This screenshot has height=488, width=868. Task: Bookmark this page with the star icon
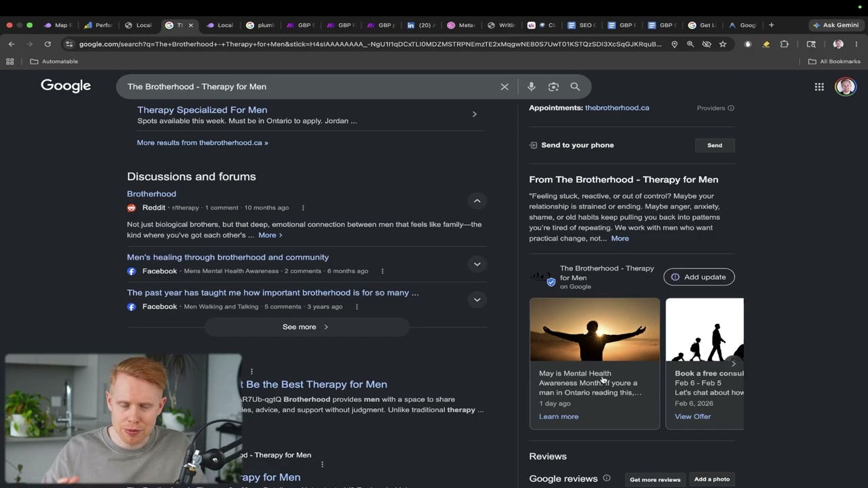(x=723, y=44)
